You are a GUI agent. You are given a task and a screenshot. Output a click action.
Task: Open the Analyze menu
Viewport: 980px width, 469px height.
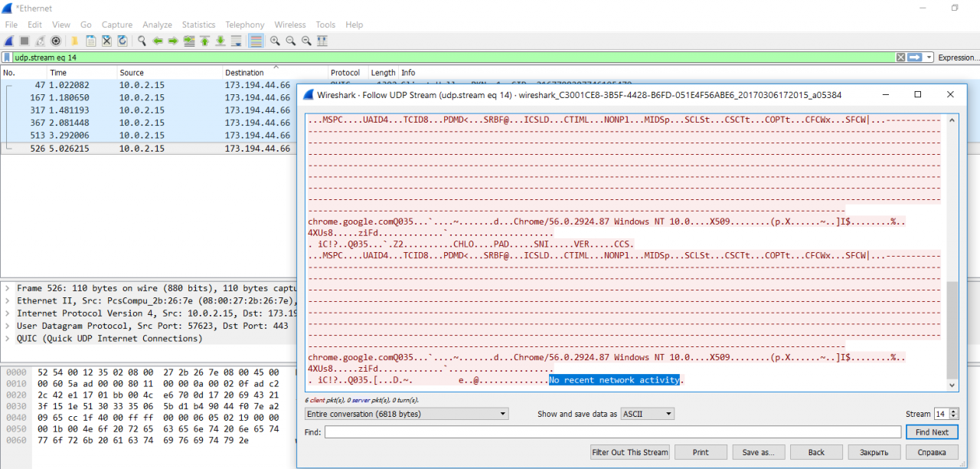tap(157, 25)
